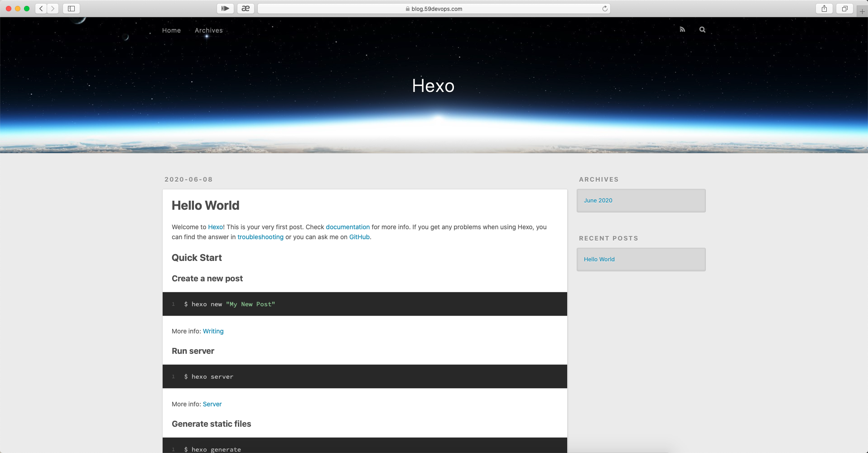Open the GitHub link
868x453 pixels.
tap(359, 237)
